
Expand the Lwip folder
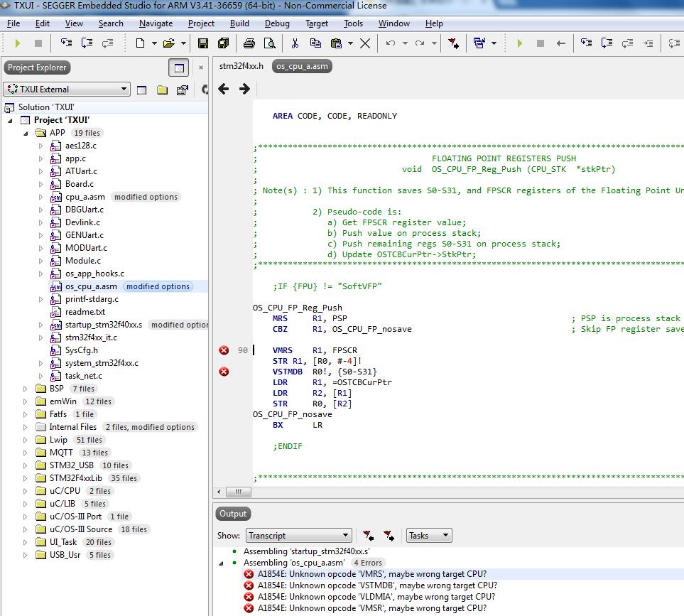click(26, 440)
